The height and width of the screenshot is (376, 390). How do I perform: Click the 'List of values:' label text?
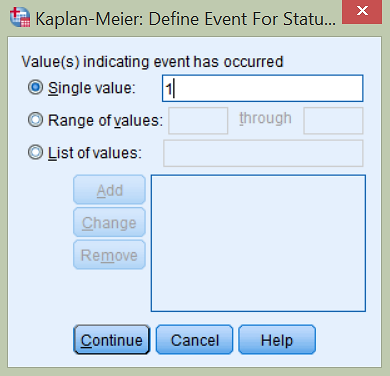pos(95,153)
